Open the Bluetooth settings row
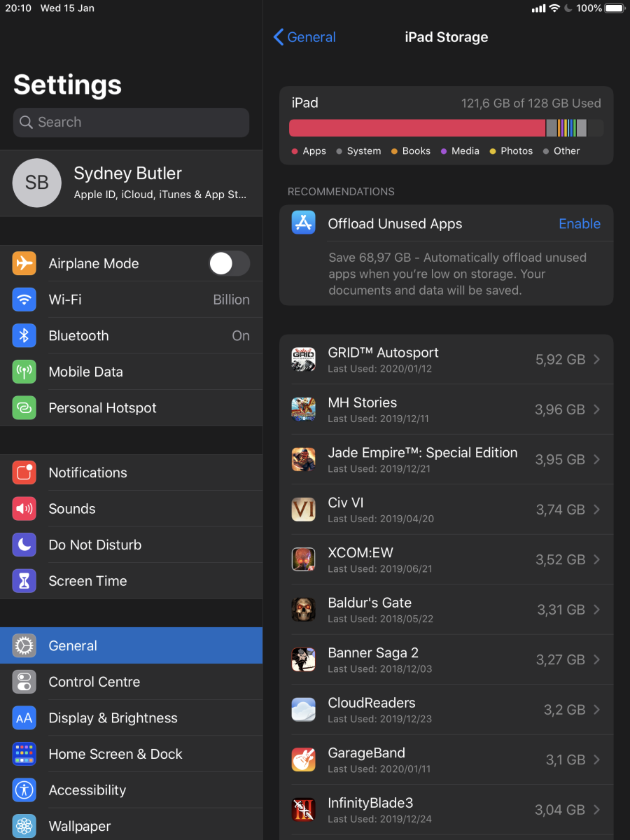 click(131, 336)
